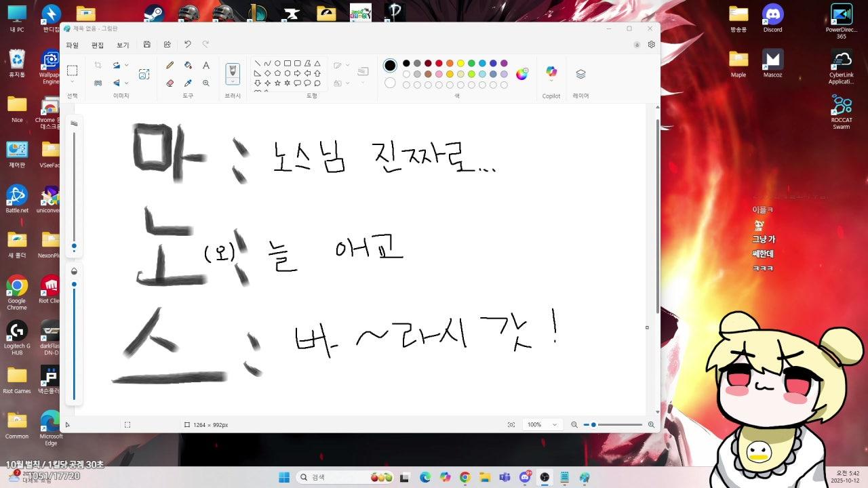868x488 pixels.
Task: Select the Magnifier tool
Action: [206, 83]
